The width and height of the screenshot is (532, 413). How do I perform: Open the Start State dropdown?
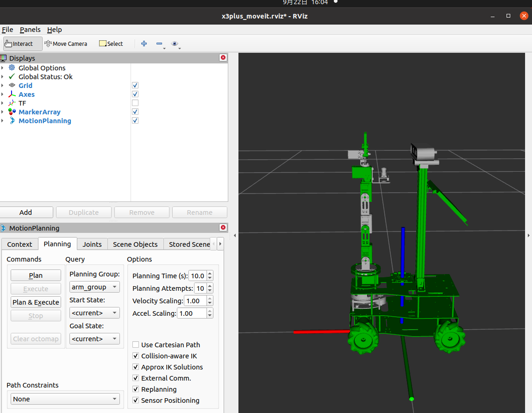[94, 313]
